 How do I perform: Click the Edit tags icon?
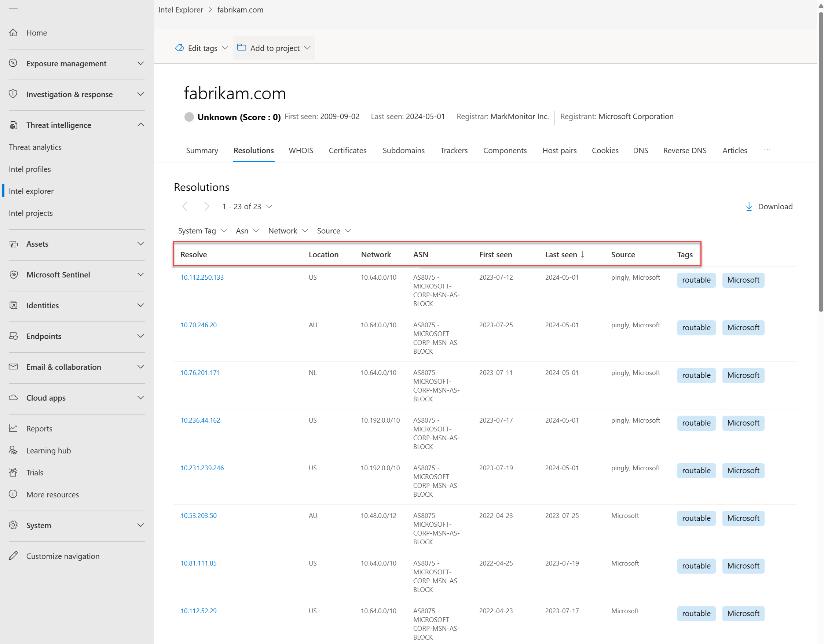179,48
